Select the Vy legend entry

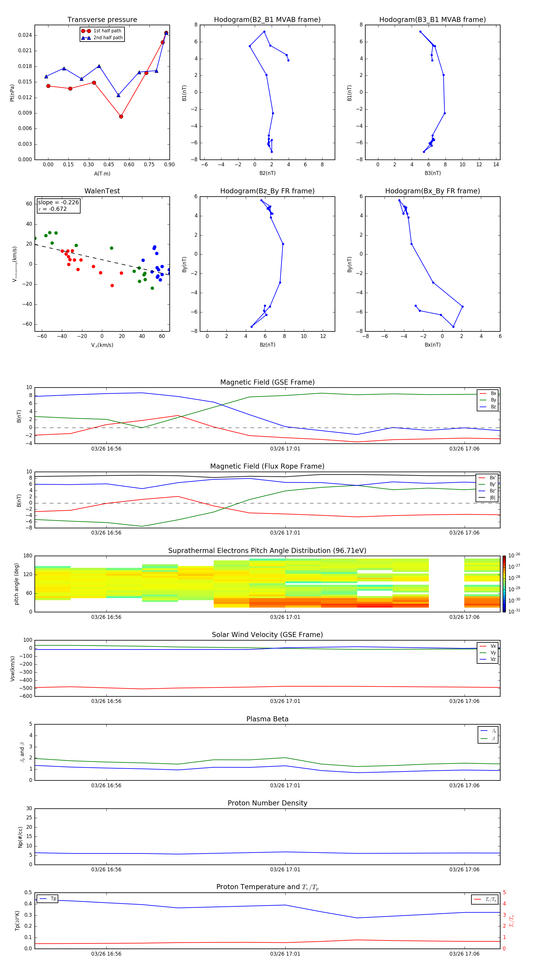point(488,652)
